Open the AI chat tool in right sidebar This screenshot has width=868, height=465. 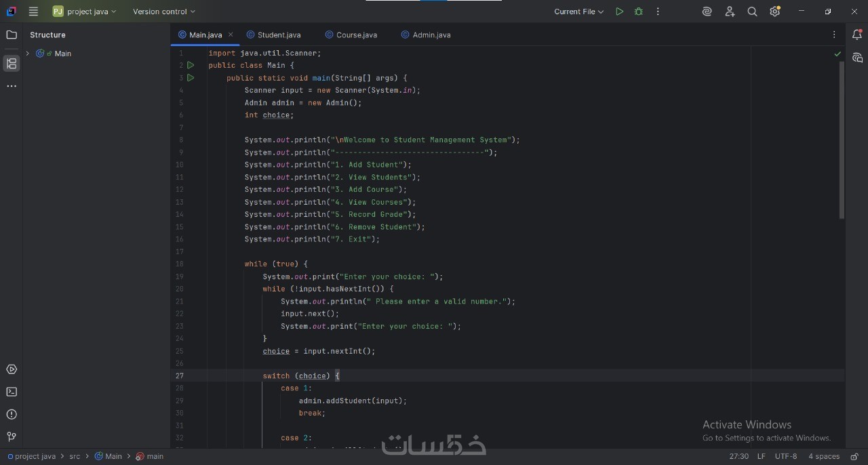point(857,58)
